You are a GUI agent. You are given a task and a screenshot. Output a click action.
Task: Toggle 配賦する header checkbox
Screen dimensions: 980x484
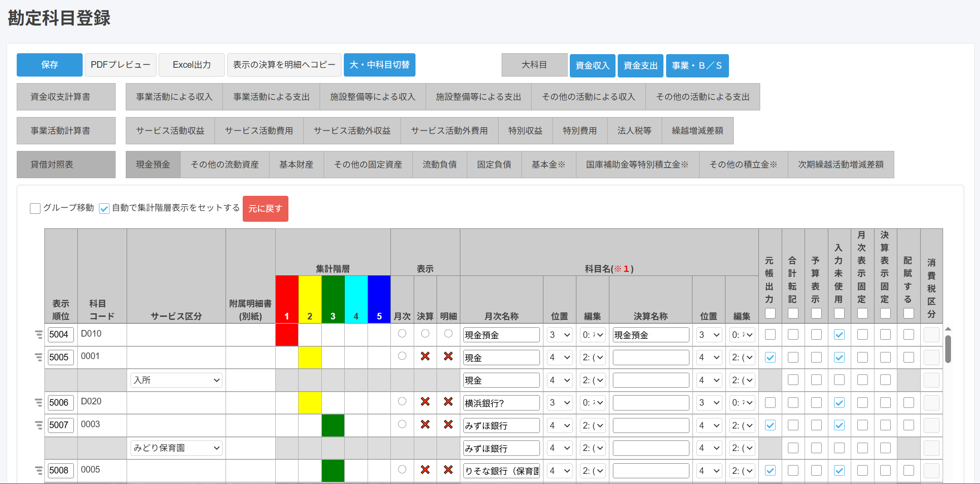pos(909,314)
